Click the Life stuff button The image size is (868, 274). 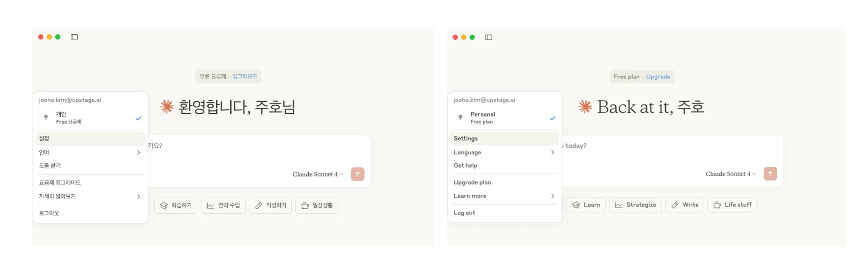click(732, 205)
